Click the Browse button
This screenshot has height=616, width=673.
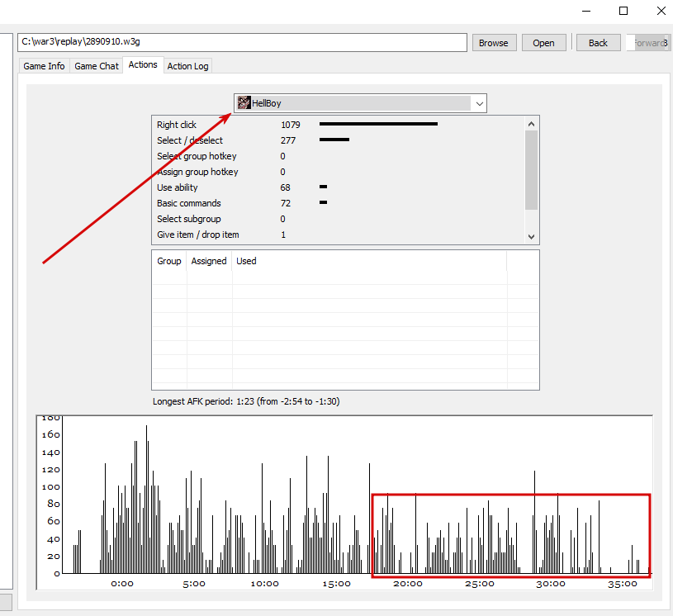coord(494,43)
